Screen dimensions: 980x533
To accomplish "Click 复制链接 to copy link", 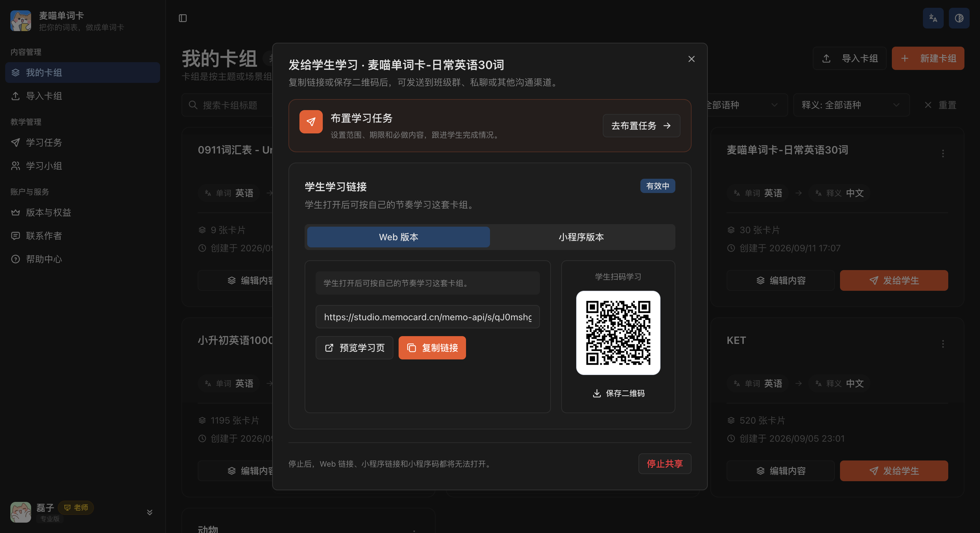I will pos(432,347).
